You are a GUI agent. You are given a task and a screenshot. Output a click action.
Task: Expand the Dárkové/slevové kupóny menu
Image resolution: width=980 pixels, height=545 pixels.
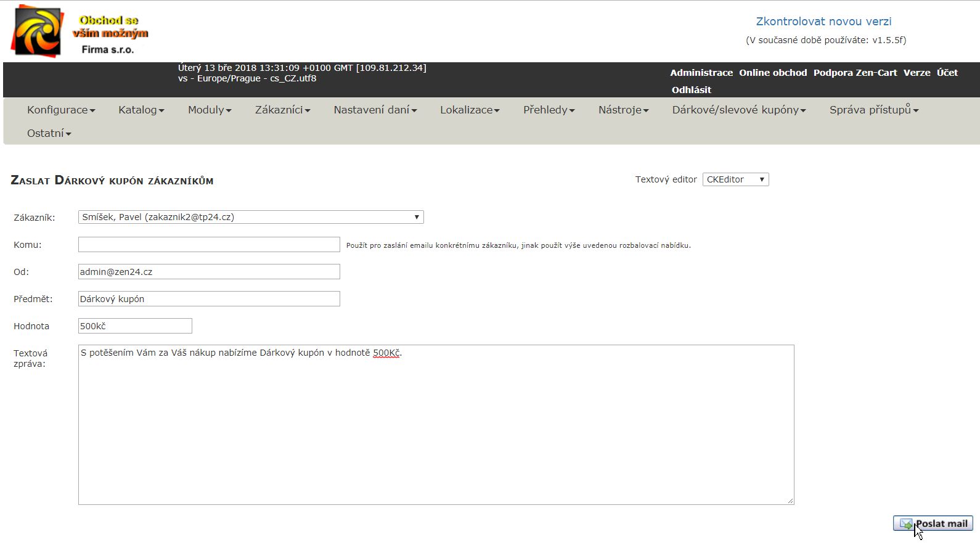[x=738, y=110]
